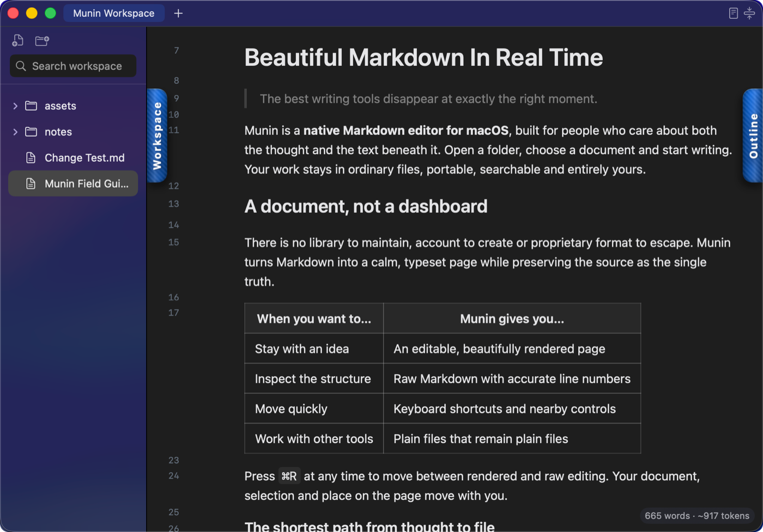Create a new file in the workspace
Screen dimensions: 763x532
pyautogui.click(x=18, y=40)
